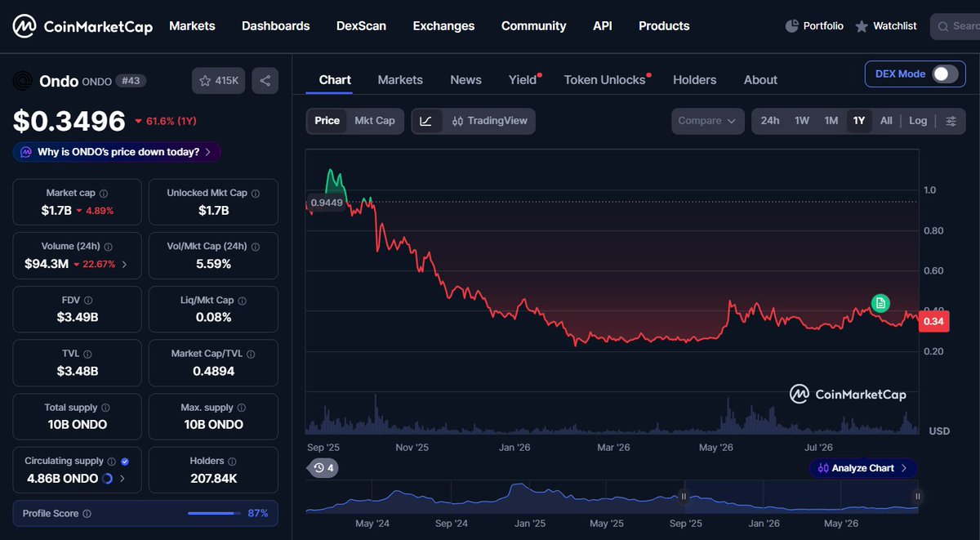Toggle DEX Mode switch
This screenshot has height=540, width=980.
pos(945,74)
